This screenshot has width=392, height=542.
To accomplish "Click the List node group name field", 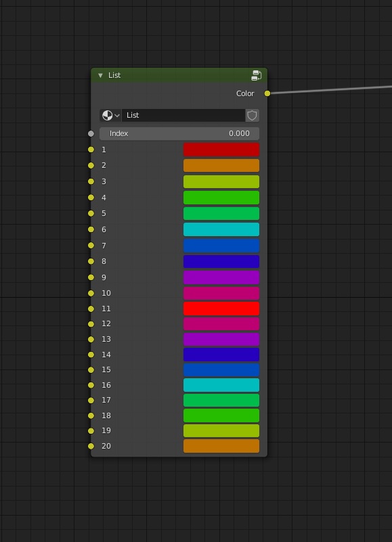I will click(183, 116).
